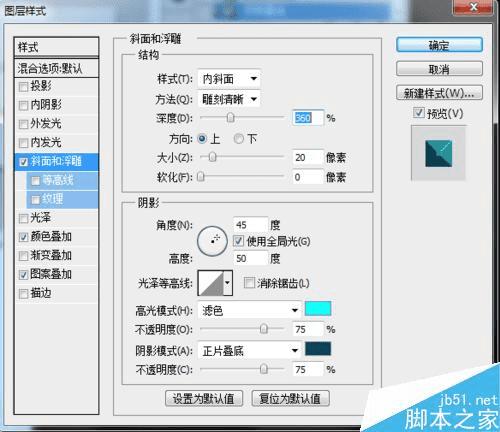
Task: Select the 斜面和浮雕 list entry label
Action: pyautogui.click(x=56, y=161)
